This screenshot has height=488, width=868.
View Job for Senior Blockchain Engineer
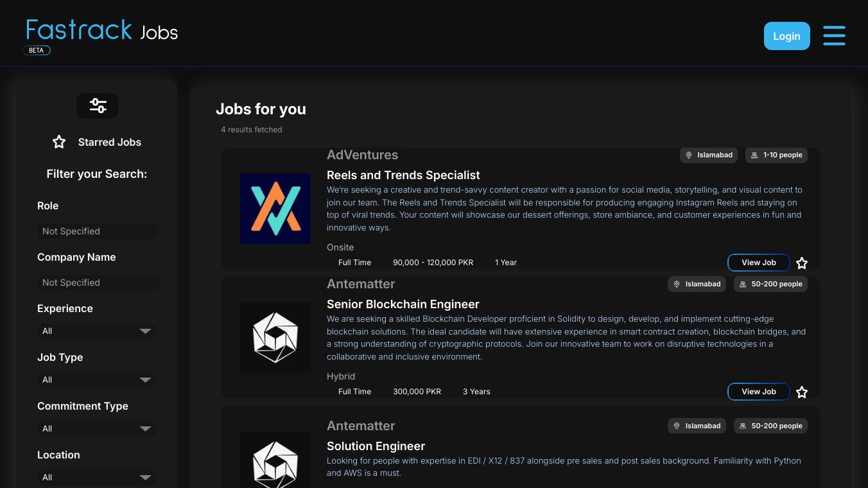pyautogui.click(x=758, y=392)
